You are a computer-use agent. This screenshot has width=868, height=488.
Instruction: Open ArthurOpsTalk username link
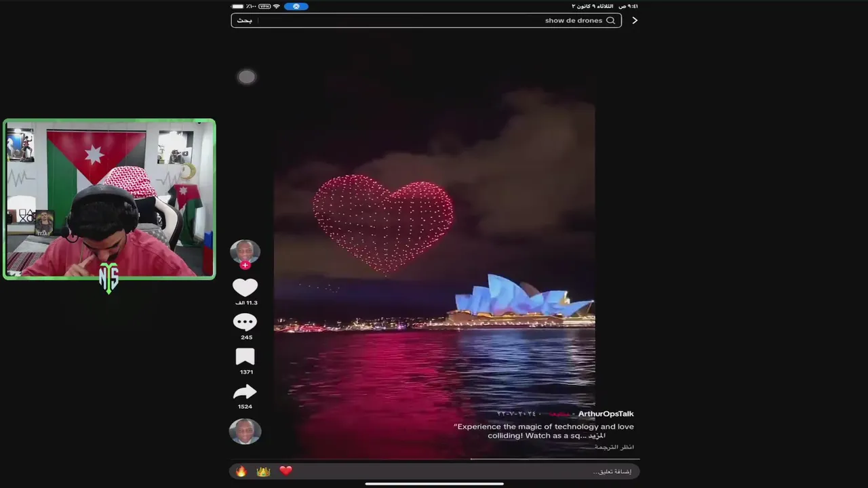click(x=606, y=413)
